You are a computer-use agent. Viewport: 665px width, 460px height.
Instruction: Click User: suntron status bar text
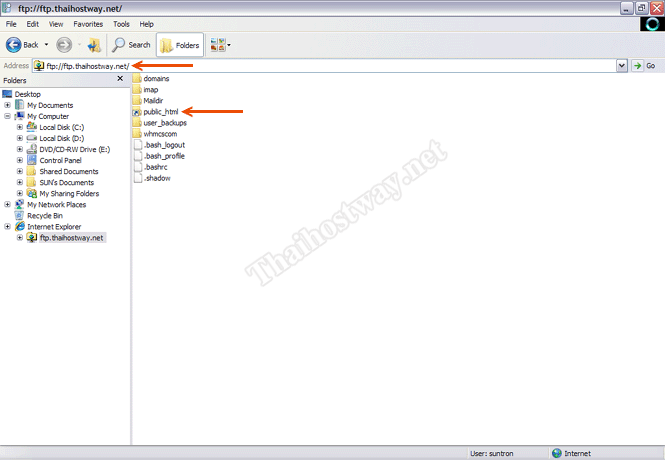(492, 454)
